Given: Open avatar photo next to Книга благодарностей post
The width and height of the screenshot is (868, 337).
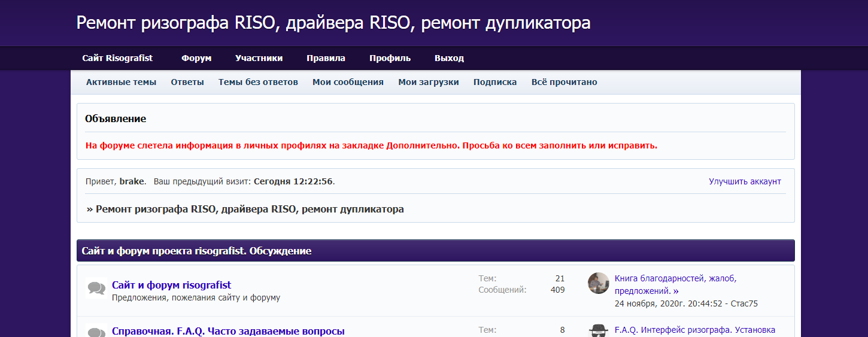Looking at the screenshot, I should point(598,283).
